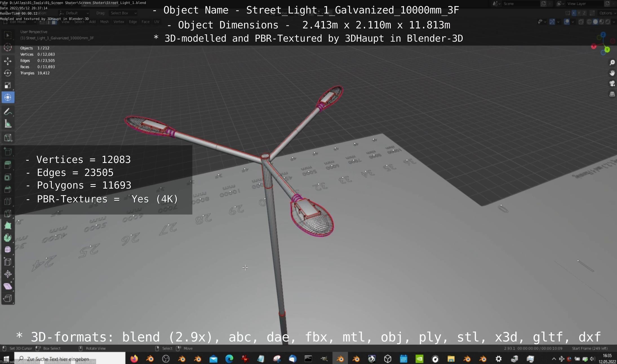
Task: Activate the 3D Cursor tool
Action: click(x=8, y=47)
